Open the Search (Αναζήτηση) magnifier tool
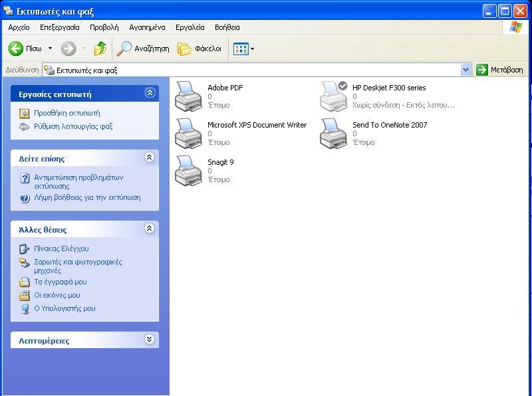This screenshot has height=396, width=532. pos(124,49)
